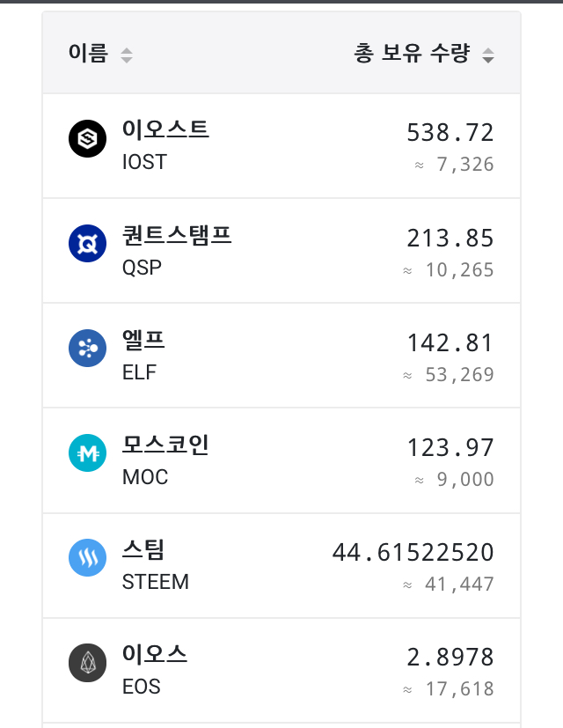Click the IOST coin logo icon

[x=87, y=138]
